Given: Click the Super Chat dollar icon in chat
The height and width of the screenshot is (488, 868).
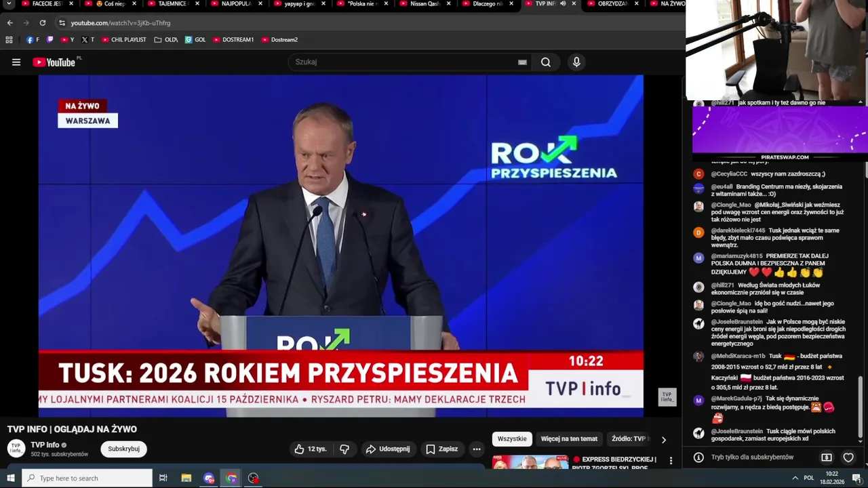Looking at the screenshot, I should click(827, 457).
